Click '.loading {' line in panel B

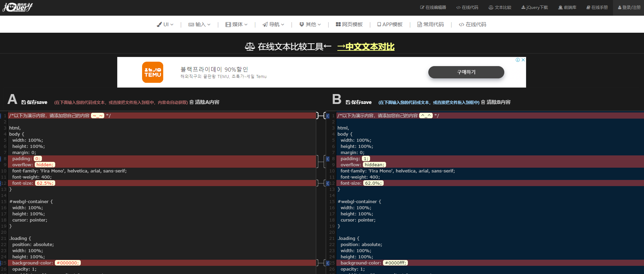coord(348,239)
